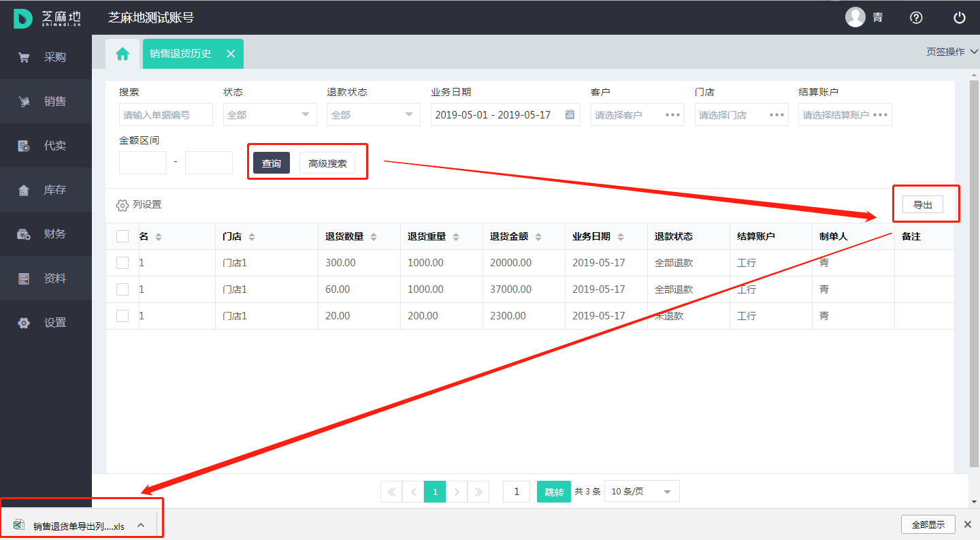
Task: Go to last page arrow
Action: click(478, 492)
